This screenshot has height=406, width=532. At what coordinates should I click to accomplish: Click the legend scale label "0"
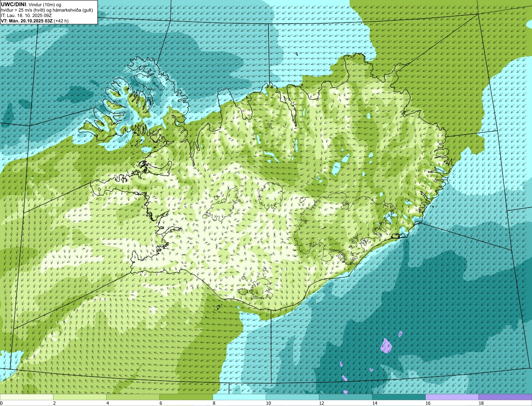[x=2, y=403]
